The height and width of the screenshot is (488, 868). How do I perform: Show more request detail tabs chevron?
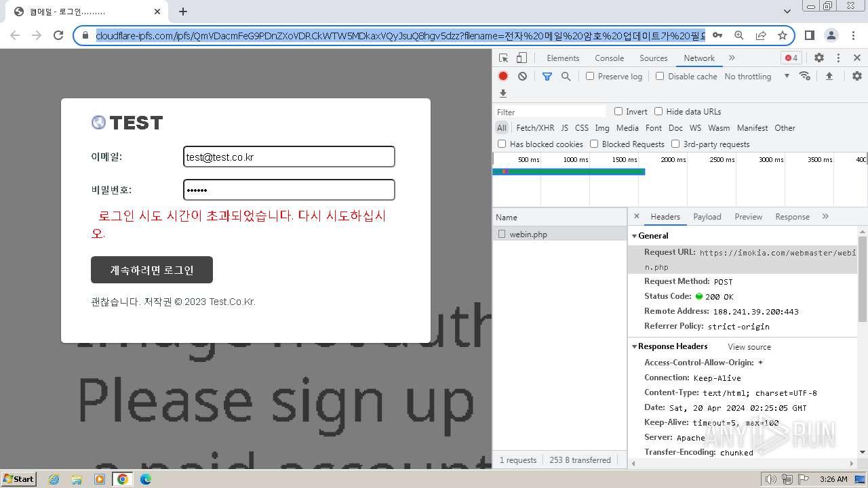825,216
